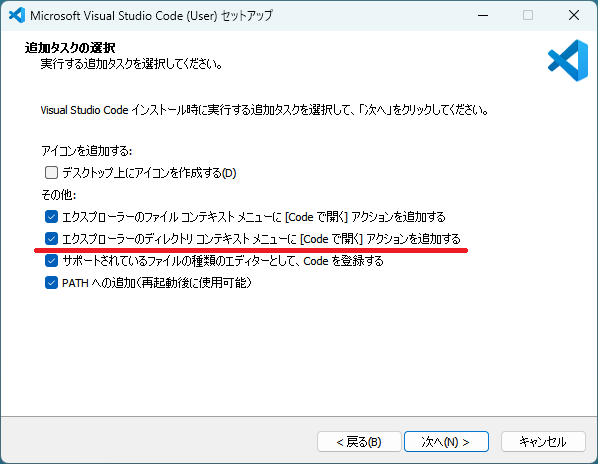Click the サポートされているファイルの種類 option label text
This screenshot has width=598, height=464.
(x=223, y=261)
